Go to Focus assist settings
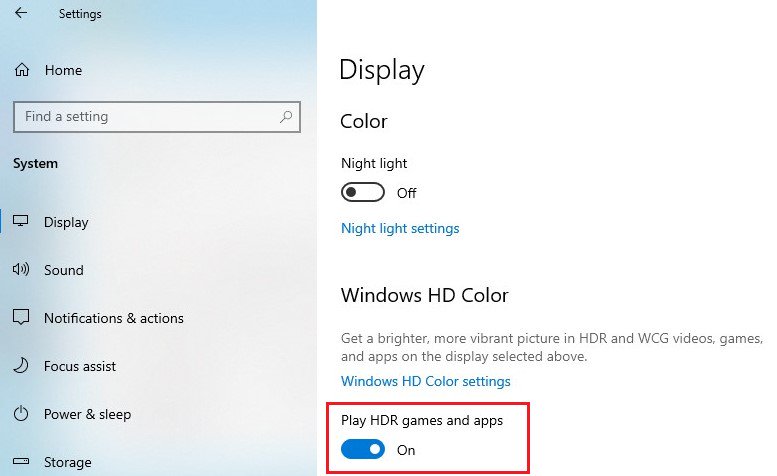Screen dimensions: 777x476 click(x=80, y=366)
